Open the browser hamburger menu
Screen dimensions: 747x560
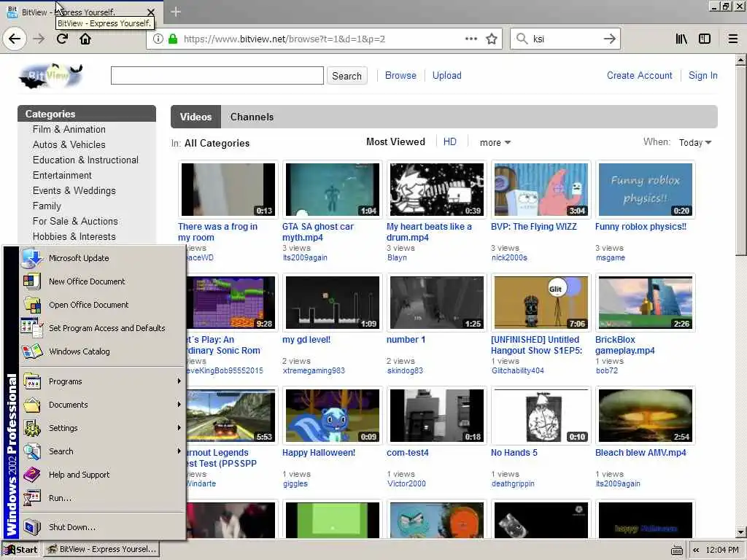click(x=733, y=39)
